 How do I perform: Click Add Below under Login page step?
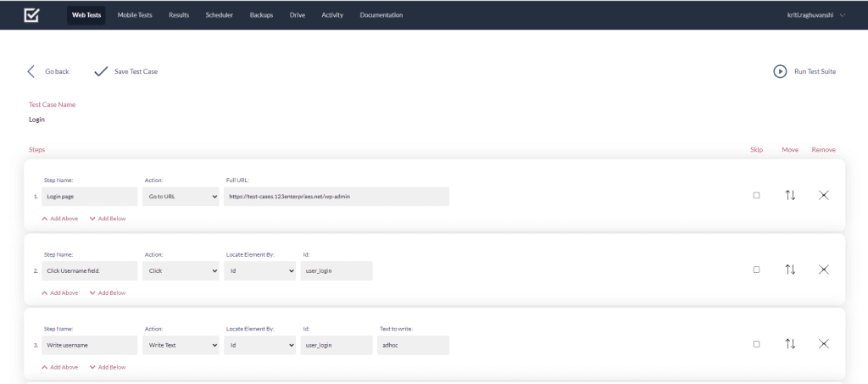click(108, 219)
